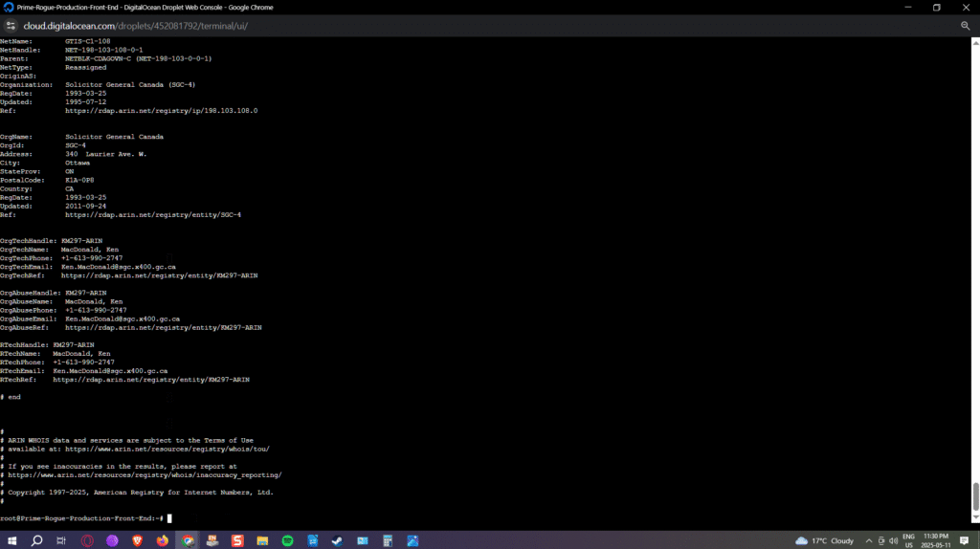
Task: Launch Brave browser from taskbar
Action: click(x=137, y=540)
